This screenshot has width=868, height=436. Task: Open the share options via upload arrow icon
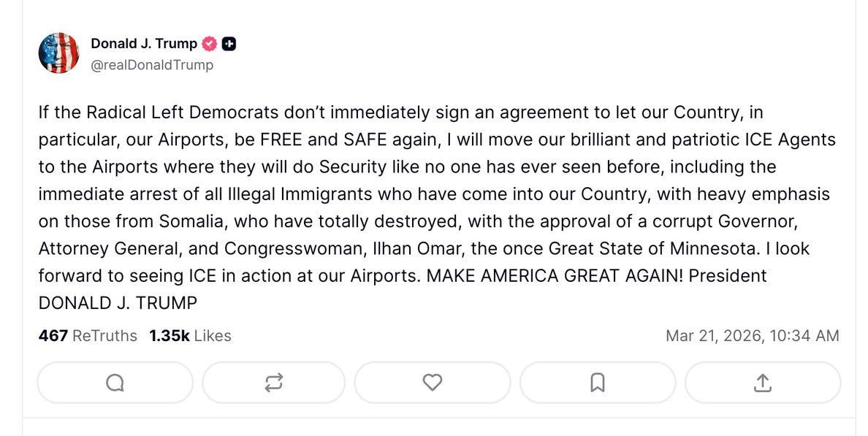(x=761, y=382)
